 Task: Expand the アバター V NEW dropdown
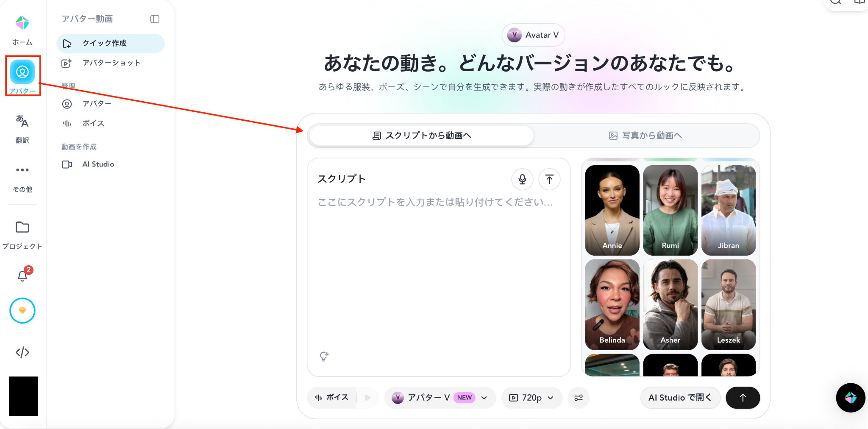[x=440, y=398]
